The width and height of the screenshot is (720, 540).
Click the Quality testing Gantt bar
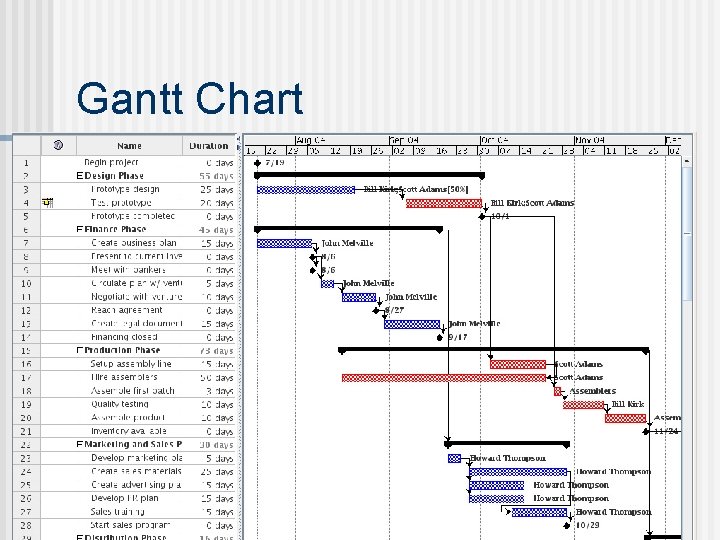point(584,405)
